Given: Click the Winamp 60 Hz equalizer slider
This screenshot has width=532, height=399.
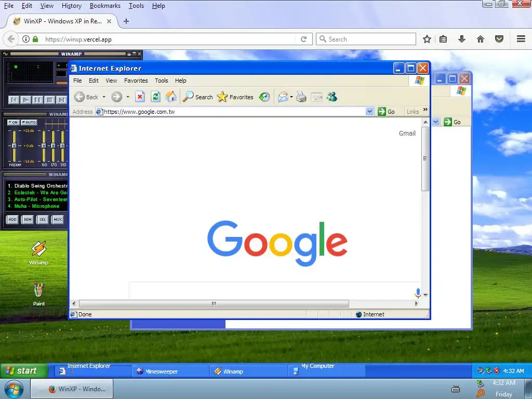Looking at the screenshot, I should 44,145.
